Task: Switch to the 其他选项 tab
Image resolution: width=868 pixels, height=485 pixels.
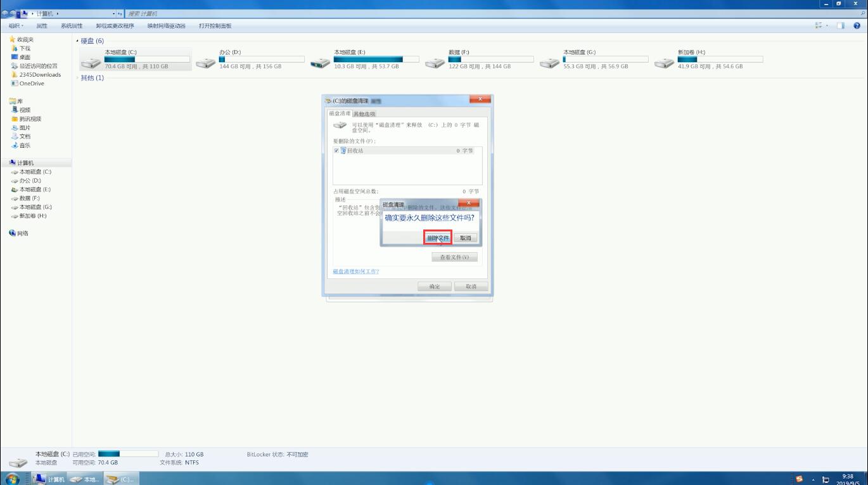Action: pyautogui.click(x=364, y=114)
